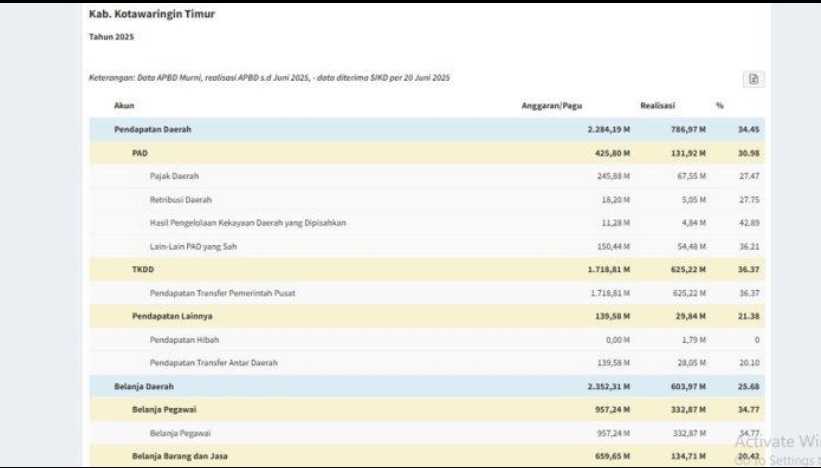Click the Pendapatan Hibah entry
821x468 pixels.
[x=427, y=340]
